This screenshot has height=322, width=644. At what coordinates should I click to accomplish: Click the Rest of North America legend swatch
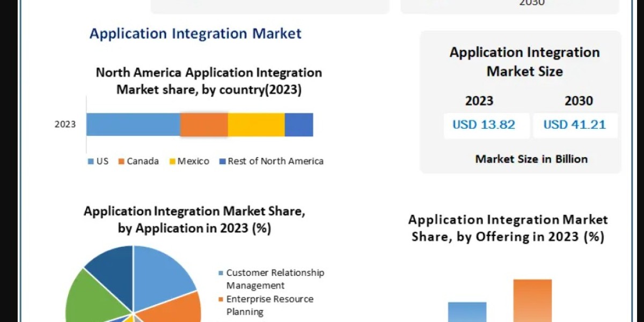(x=222, y=161)
